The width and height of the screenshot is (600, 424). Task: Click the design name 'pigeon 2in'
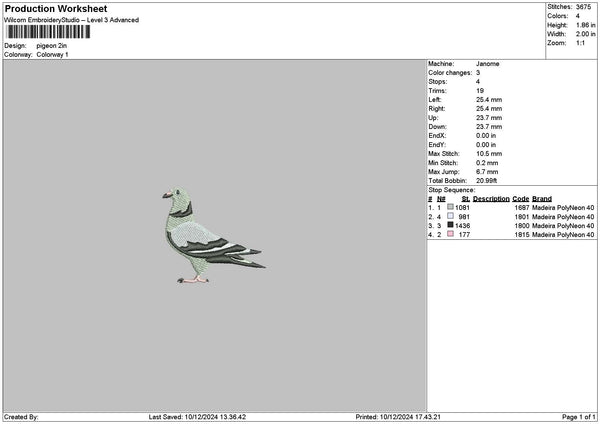tap(52, 46)
